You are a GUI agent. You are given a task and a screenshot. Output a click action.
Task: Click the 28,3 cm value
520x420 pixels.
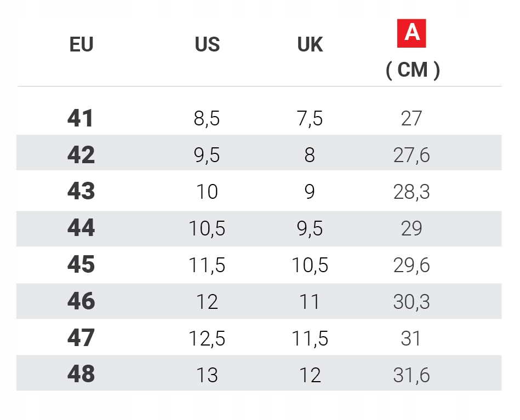[412, 192]
